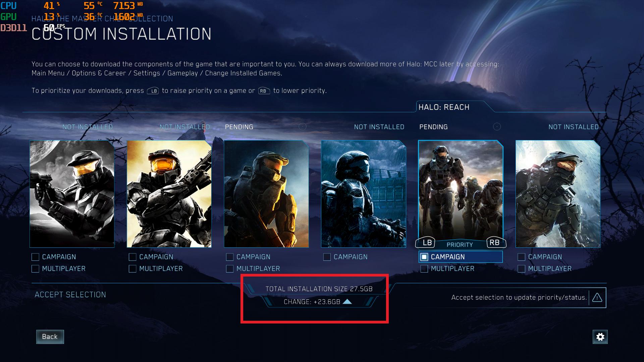Open settings gear icon at bottom right

tap(600, 337)
